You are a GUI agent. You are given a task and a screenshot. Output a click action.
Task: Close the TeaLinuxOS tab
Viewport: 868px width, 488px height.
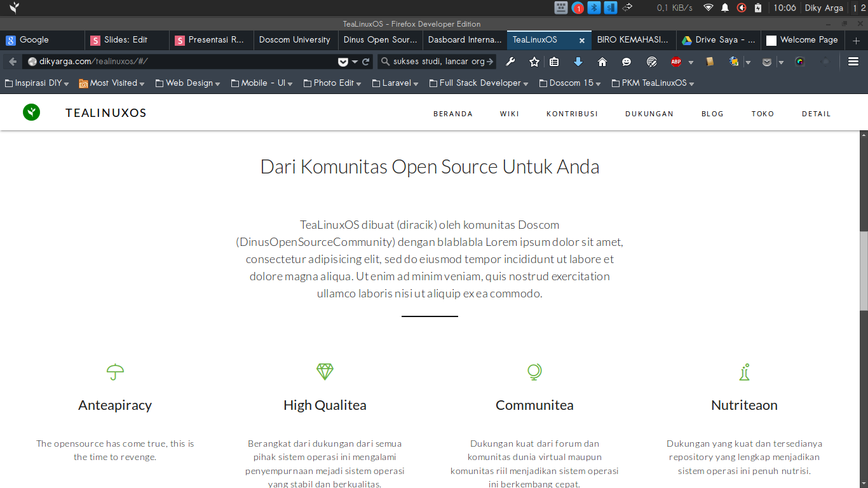point(581,40)
